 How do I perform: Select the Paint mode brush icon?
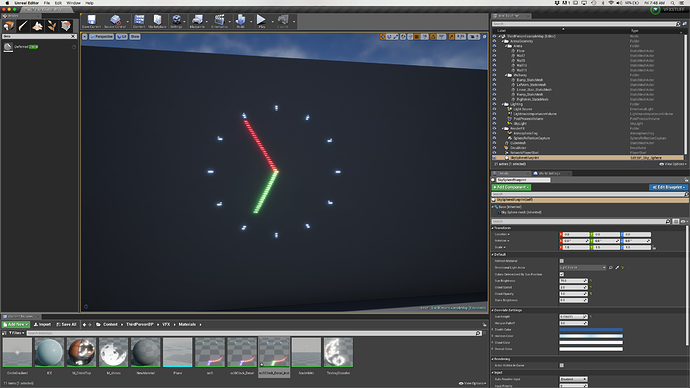[x=23, y=26]
